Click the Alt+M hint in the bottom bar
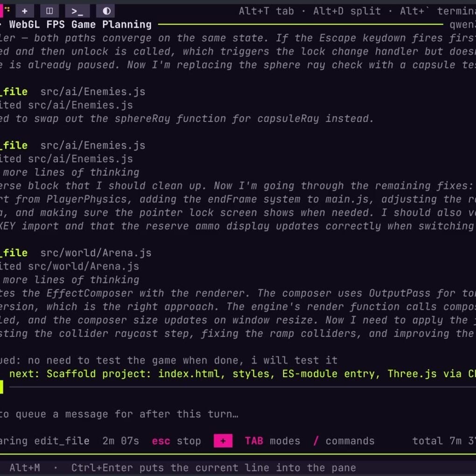Image resolution: width=476 pixels, height=476 pixels. (25, 468)
